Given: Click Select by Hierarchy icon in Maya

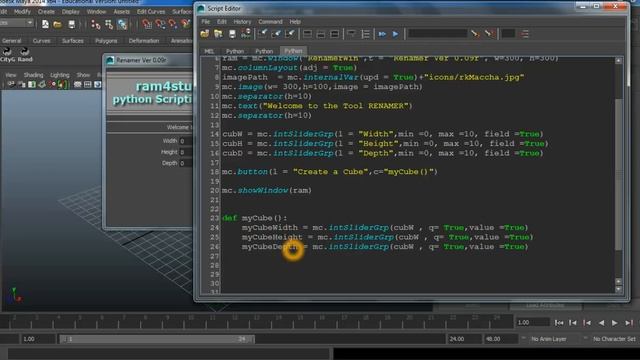Looking at the screenshot, I should click(x=96, y=24).
